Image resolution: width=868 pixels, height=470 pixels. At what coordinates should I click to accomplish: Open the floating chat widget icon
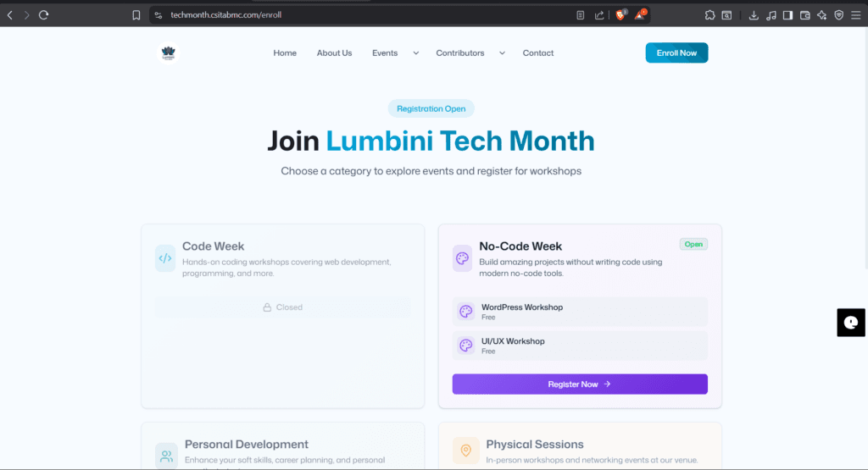click(851, 322)
